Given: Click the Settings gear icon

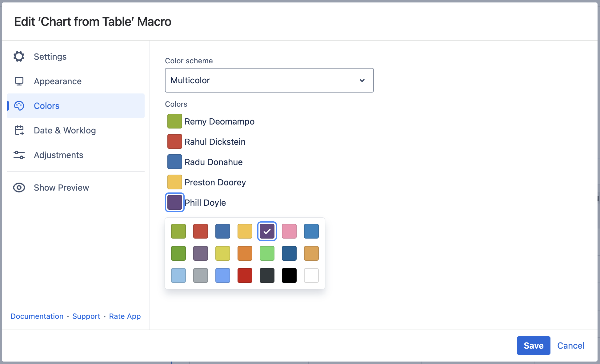Looking at the screenshot, I should coord(19,57).
